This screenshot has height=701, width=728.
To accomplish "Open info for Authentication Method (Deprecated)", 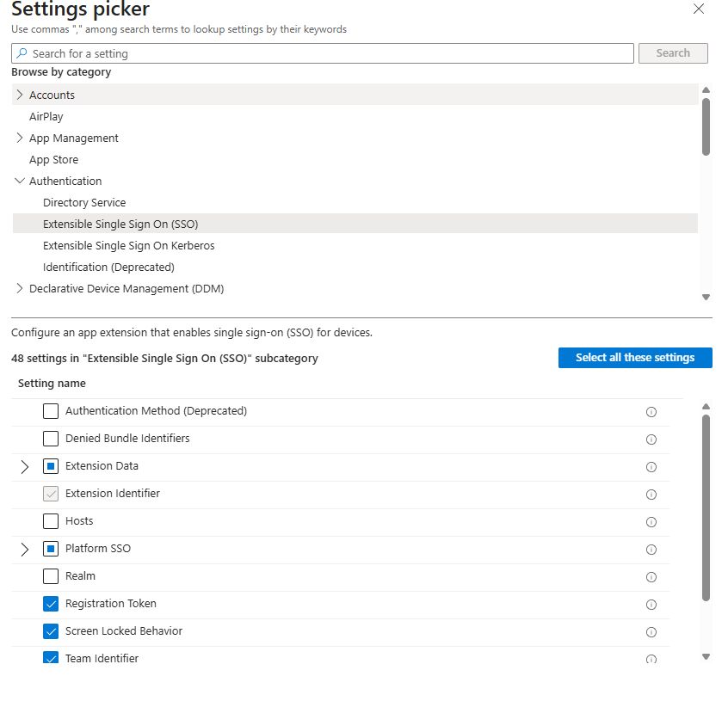I will tap(651, 412).
